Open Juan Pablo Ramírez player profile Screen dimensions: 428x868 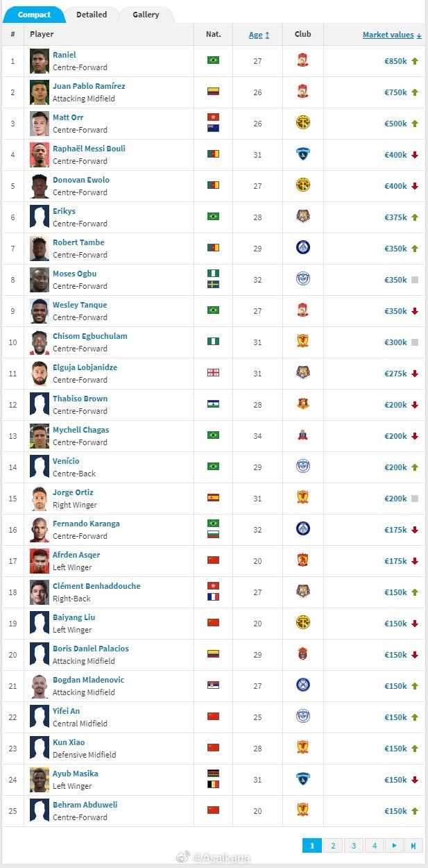[x=89, y=86]
